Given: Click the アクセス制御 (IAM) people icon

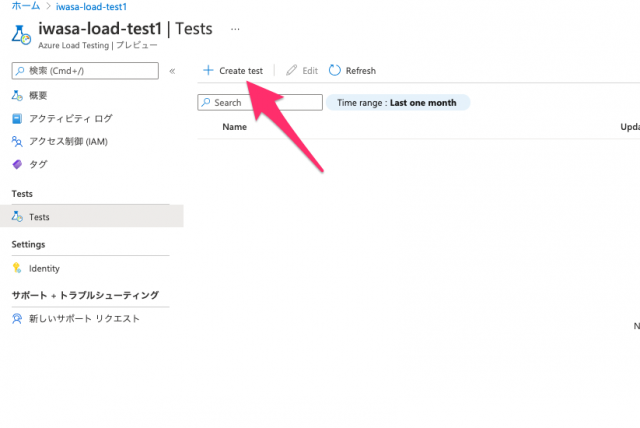Looking at the screenshot, I should 17,142.
